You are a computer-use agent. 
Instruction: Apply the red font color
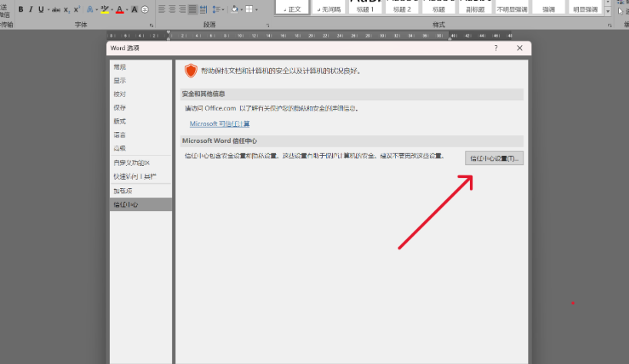point(119,9)
